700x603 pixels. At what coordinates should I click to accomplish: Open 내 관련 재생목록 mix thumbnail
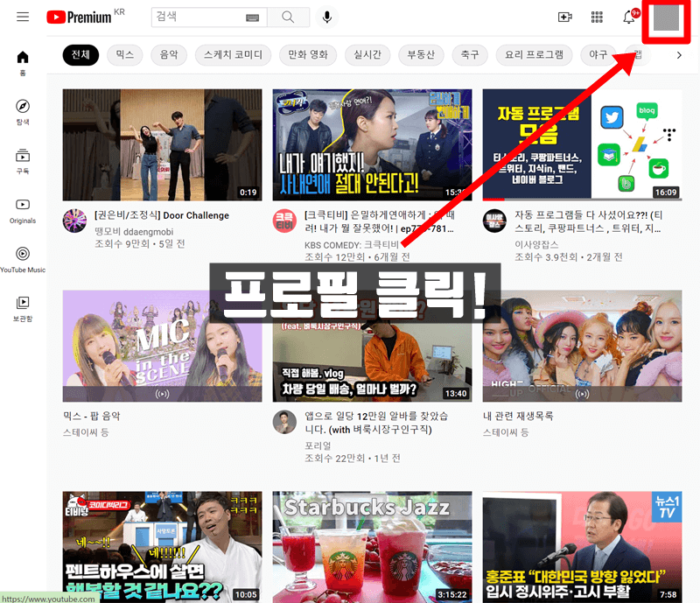click(x=582, y=347)
